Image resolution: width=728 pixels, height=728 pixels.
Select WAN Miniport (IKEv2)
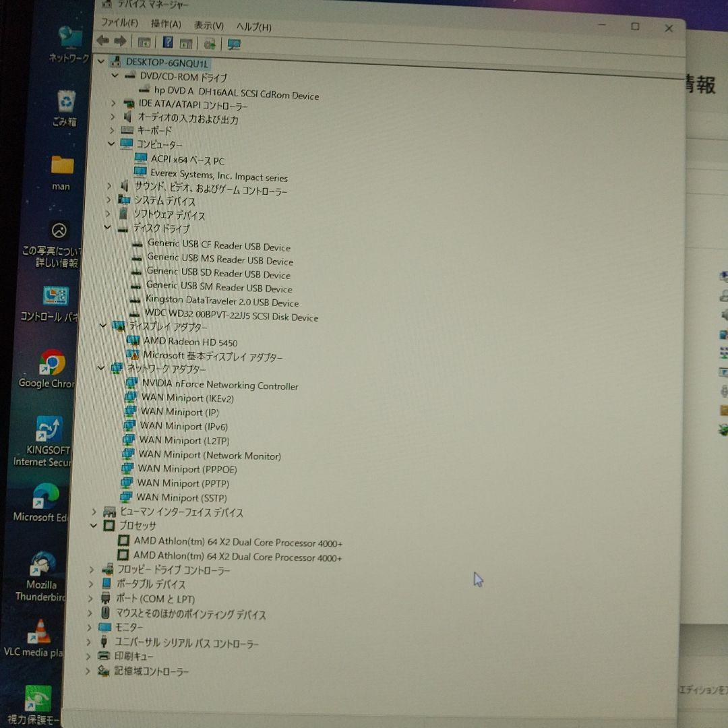(x=187, y=398)
